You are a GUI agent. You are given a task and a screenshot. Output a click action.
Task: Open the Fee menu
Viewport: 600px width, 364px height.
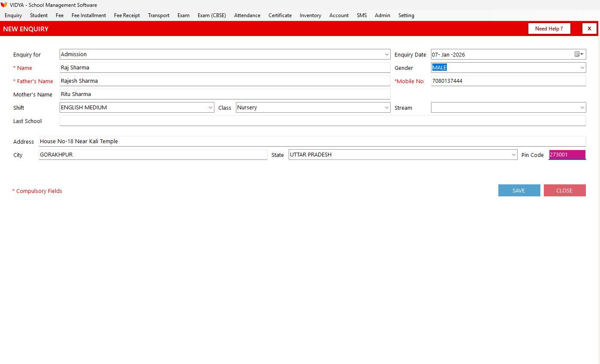pyautogui.click(x=60, y=15)
